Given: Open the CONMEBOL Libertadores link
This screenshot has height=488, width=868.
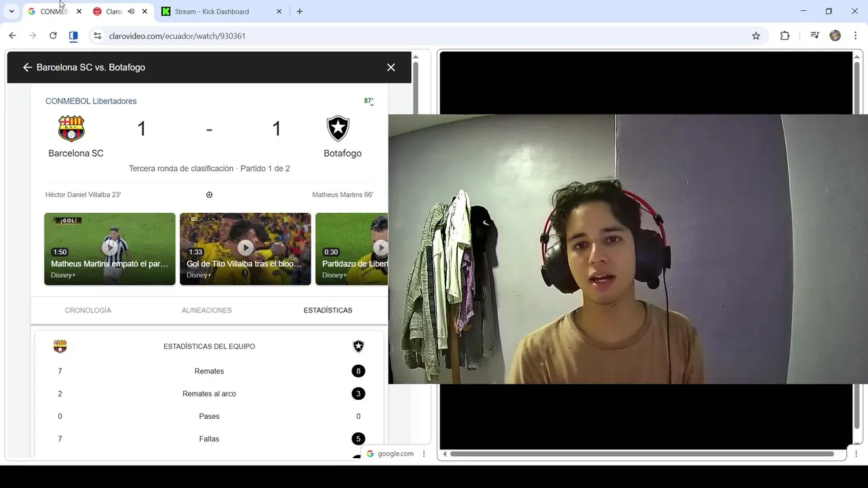Looking at the screenshot, I should (91, 101).
